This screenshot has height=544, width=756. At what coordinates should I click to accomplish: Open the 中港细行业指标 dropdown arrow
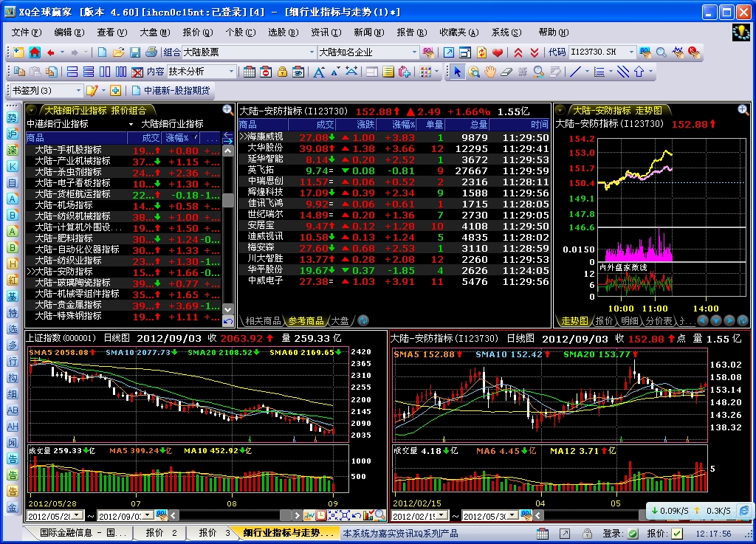tap(131, 124)
